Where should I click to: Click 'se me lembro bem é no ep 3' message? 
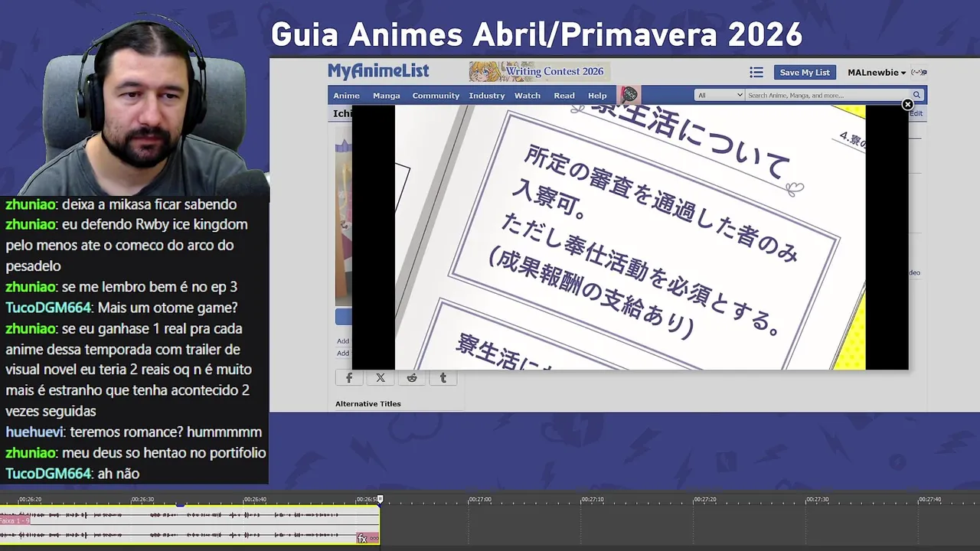pos(121,287)
